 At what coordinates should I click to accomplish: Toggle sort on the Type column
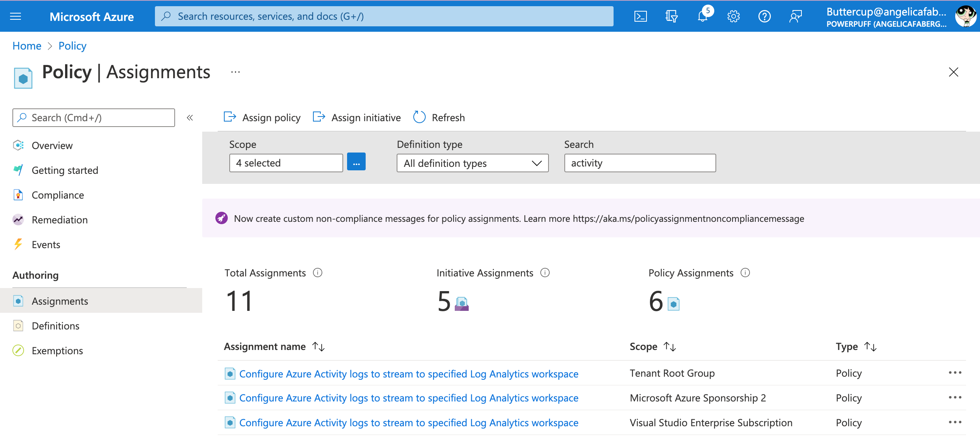870,346
